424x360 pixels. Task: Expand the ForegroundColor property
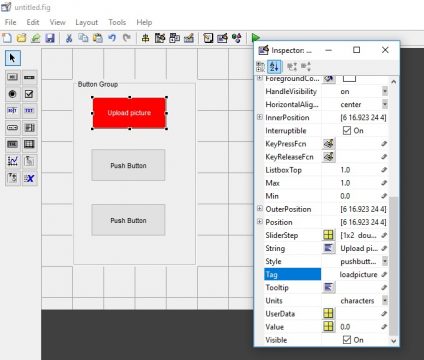(x=260, y=78)
